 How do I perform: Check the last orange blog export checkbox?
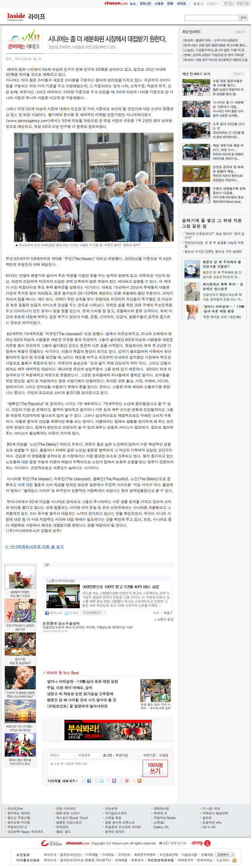[x=134, y=780]
